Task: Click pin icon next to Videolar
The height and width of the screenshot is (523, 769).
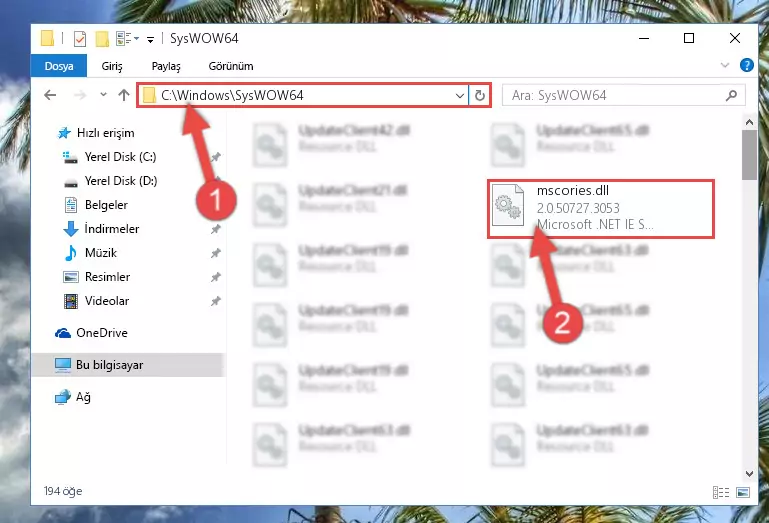Action: [215, 301]
